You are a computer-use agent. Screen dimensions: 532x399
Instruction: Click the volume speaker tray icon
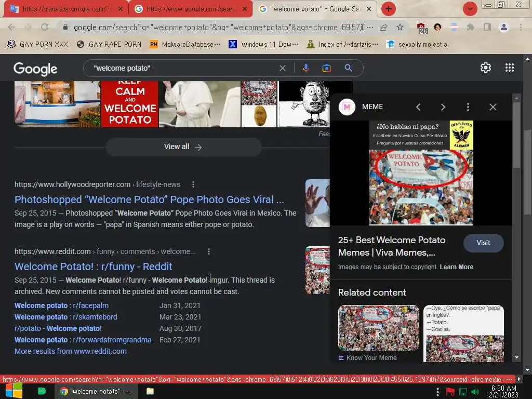coord(475,392)
